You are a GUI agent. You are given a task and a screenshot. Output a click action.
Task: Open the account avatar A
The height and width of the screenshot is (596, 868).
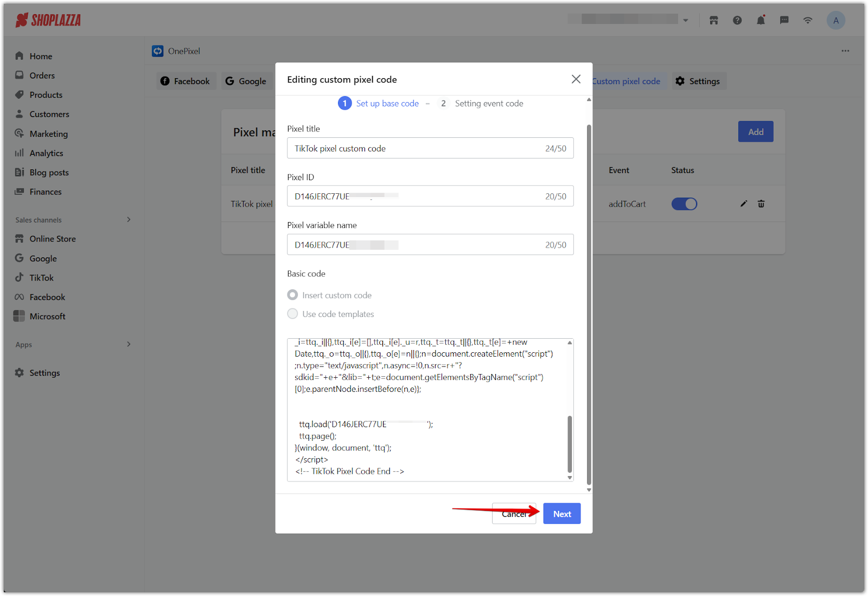[836, 21]
